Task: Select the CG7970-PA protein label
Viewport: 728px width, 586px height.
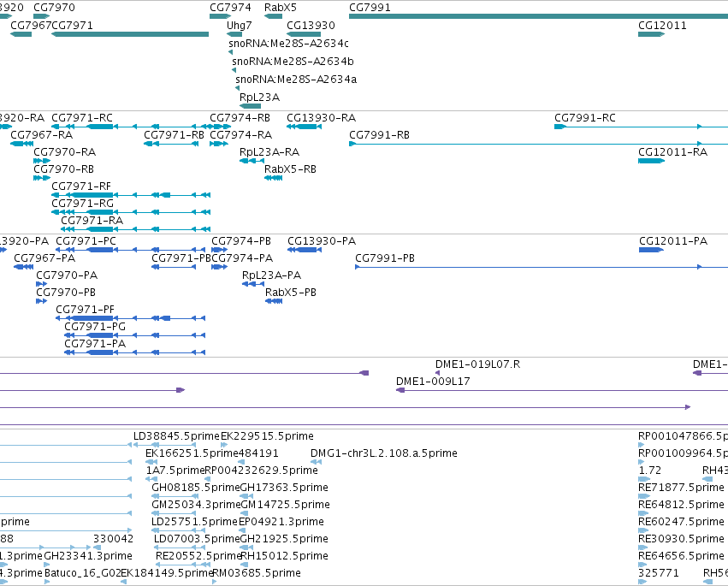Action: [x=67, y=275]
